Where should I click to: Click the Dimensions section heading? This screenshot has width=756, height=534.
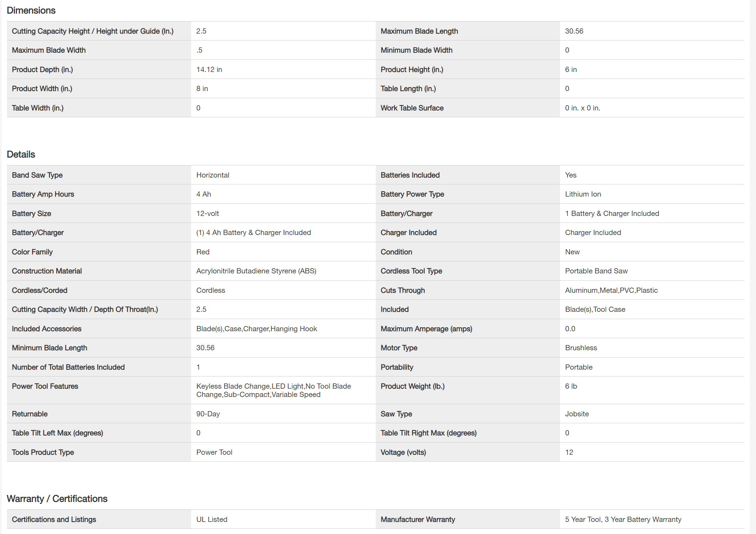31,10
